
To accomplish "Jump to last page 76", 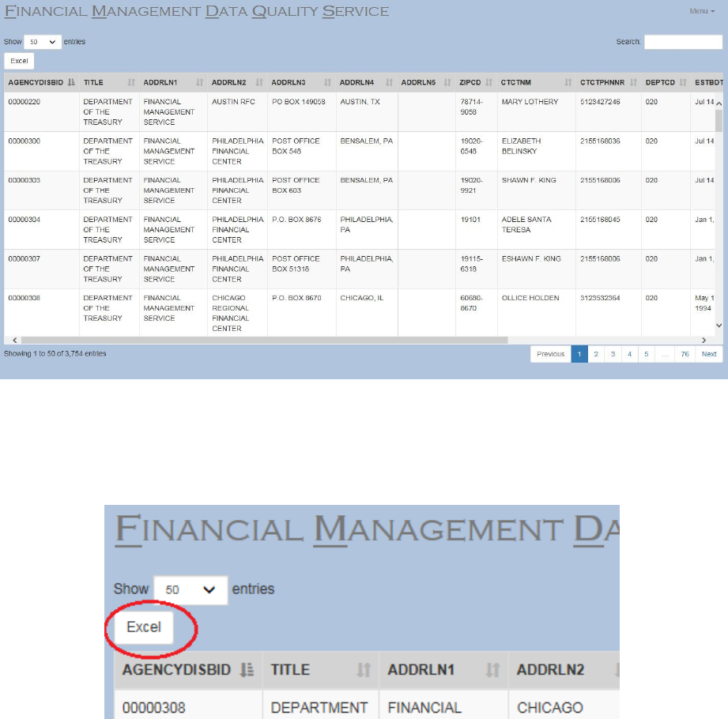I will click(x=685, y=354).
